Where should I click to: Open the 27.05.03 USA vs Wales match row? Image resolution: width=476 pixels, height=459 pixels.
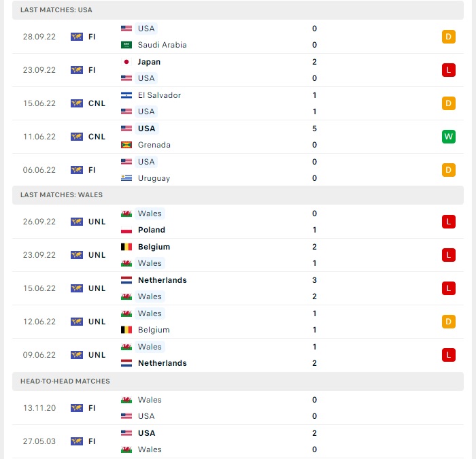click(238, 441)
